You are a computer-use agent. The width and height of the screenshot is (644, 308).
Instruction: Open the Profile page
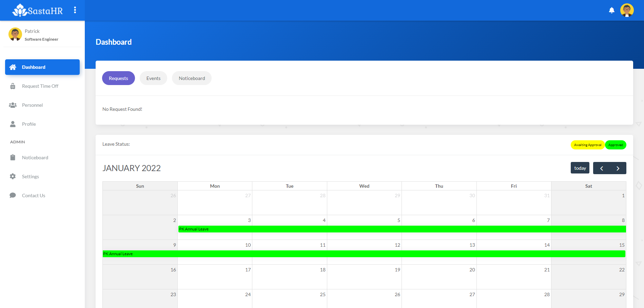pyautogui.click(x=42, y=124)
